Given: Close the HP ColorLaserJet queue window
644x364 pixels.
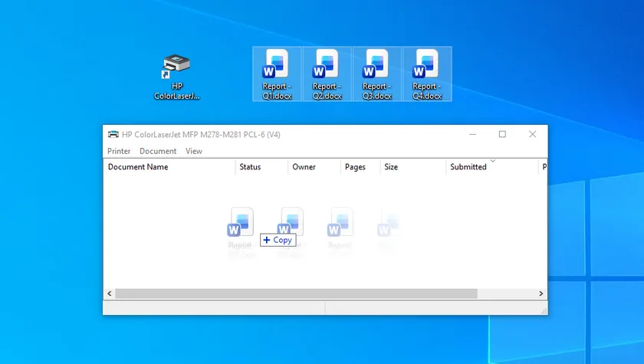Looking at the screenshot, I should click(532, 134).
